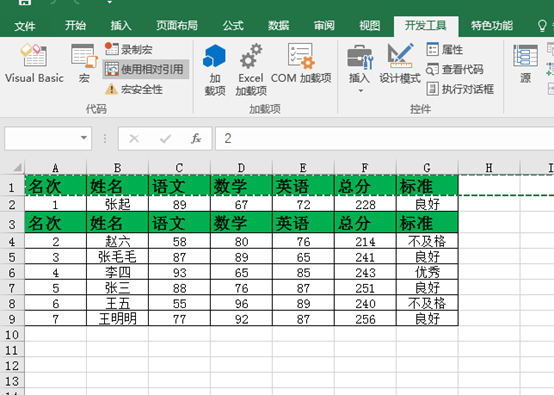Screen dimensions: 554x395
Task: Select row 3 header cell 总分
Action: coord(365,223)
